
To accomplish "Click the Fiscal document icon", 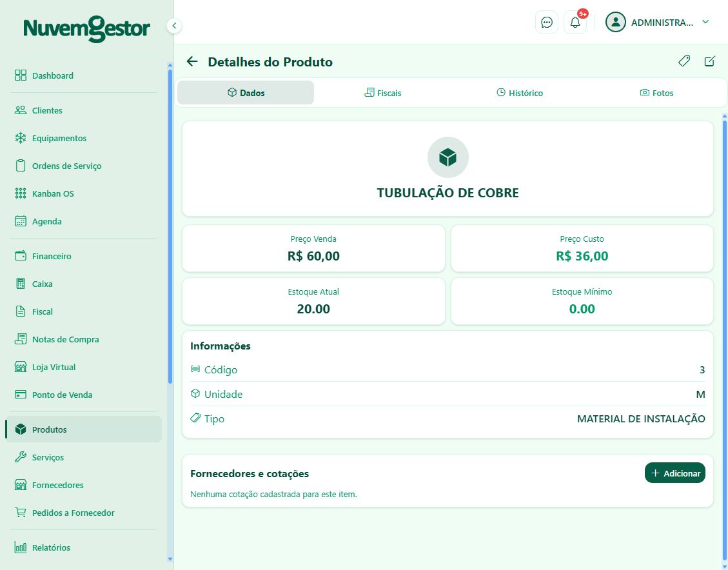I will tap(21, 311).
